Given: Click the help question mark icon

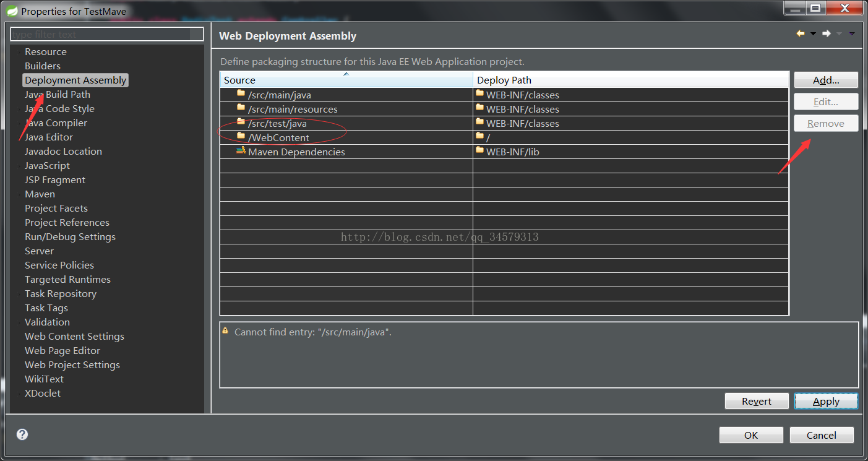Looking at the screenshot, I should (22, 434).
